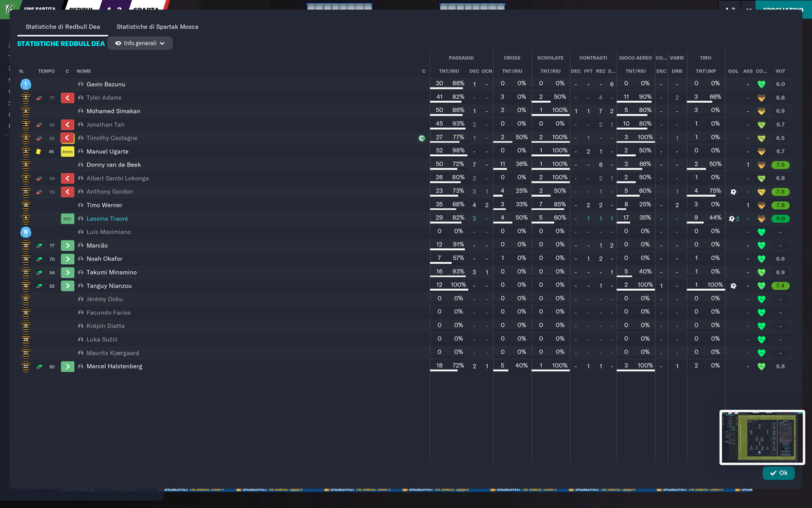
Task: Click the captain badge on Timothy Castagne's row
Action: (x=422, y=138)
